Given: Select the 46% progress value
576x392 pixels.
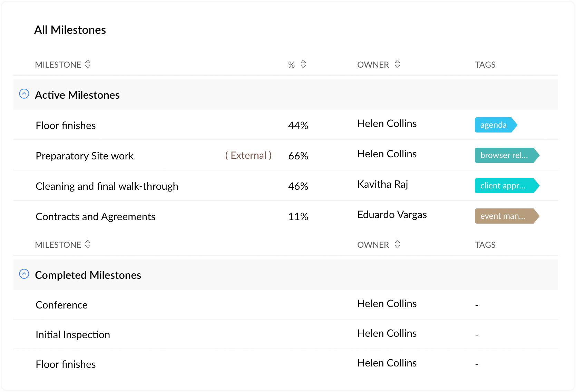Looking at the screenshot, I should click(x=298, y=186).
